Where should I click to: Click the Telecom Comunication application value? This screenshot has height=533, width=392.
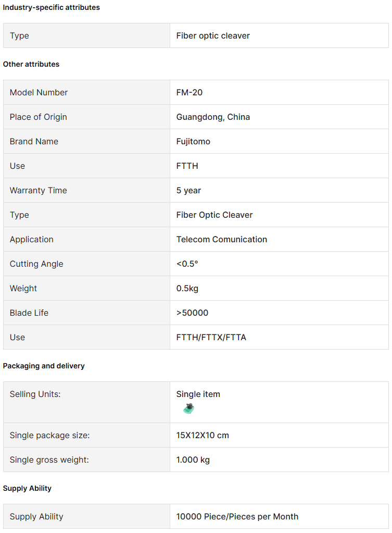(221, 239)
